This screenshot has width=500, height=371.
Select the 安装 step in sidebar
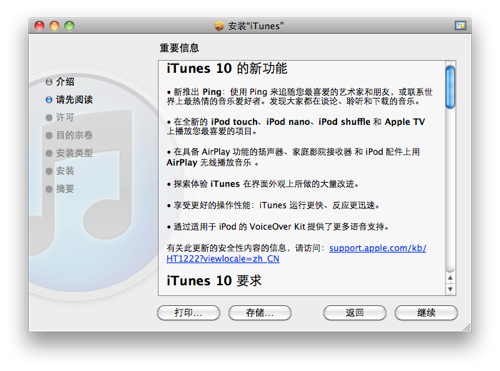pos(60,171)
